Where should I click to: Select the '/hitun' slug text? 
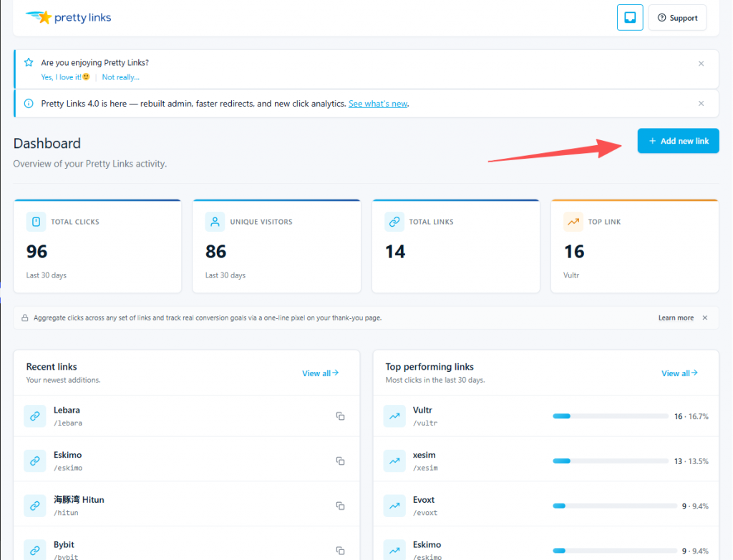[x=66, y=513]
